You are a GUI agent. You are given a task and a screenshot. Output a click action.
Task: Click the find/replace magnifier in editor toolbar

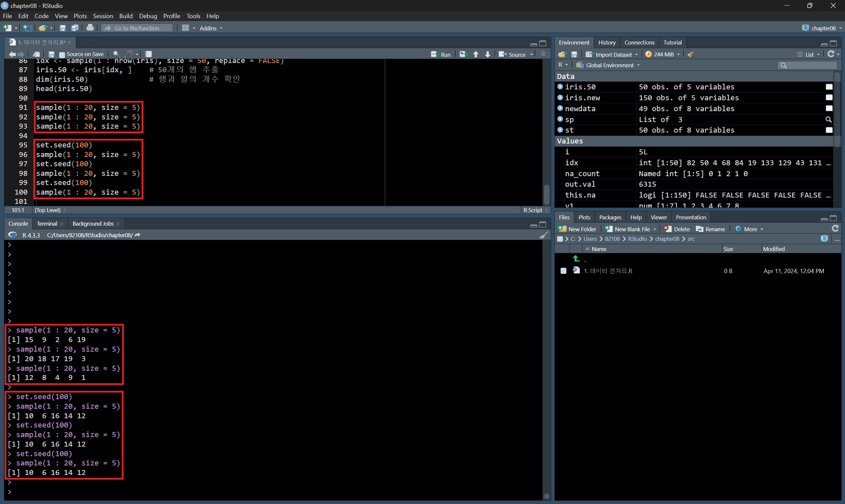[116, 54]
